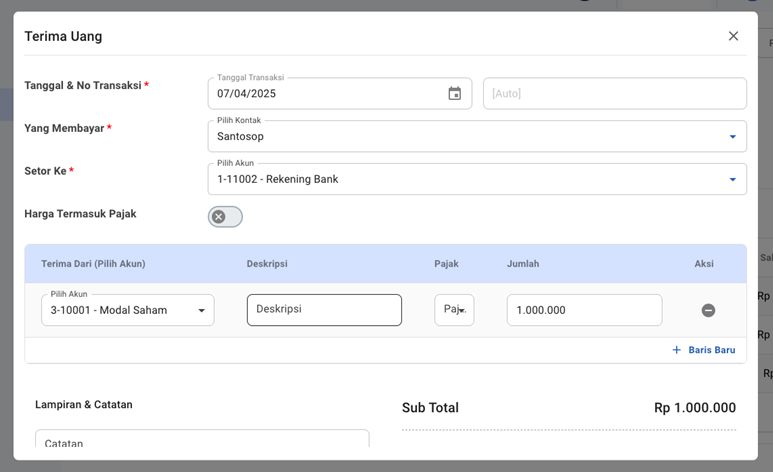Click the Catatan notes field
This screenshot has width=773, height=472.
coord(202,443)
